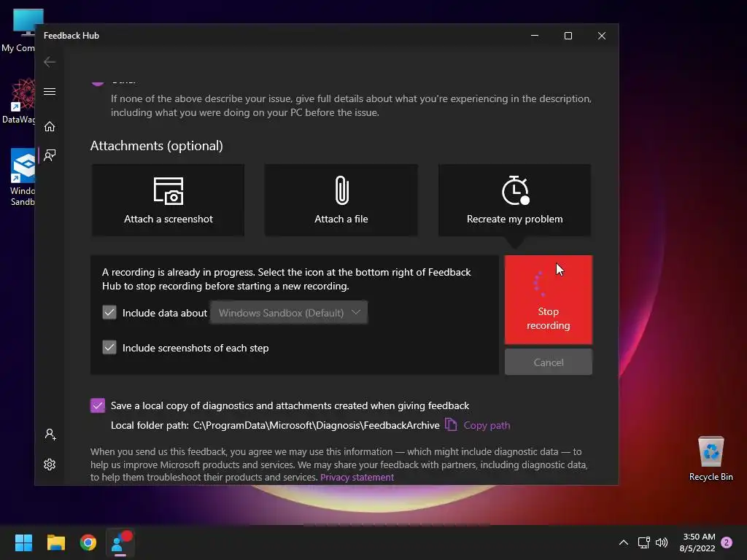The height and width of the screenshot is (560, 747).
Task: Toggle Include screenshots of each step
Action: pos(109,348)
